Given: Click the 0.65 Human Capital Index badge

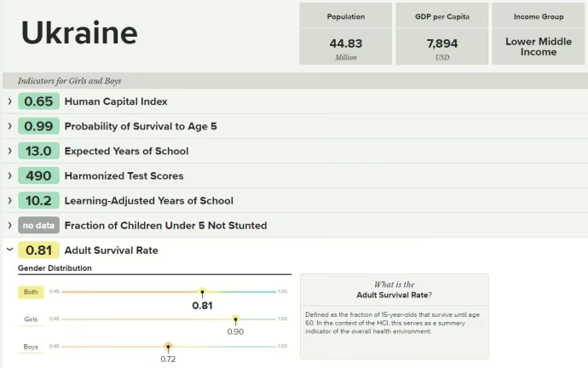Looking at the screenshot, I should (x=38, y=101).
